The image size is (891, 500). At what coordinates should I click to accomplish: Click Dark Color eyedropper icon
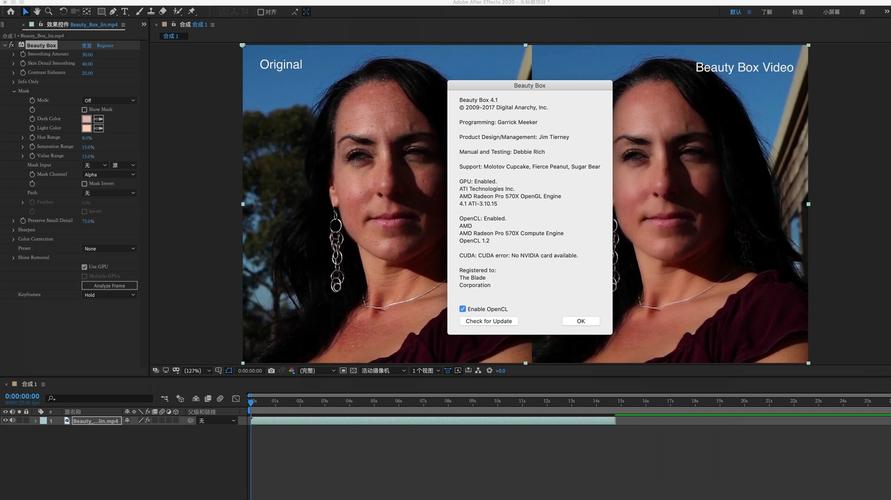coord(98,119)
